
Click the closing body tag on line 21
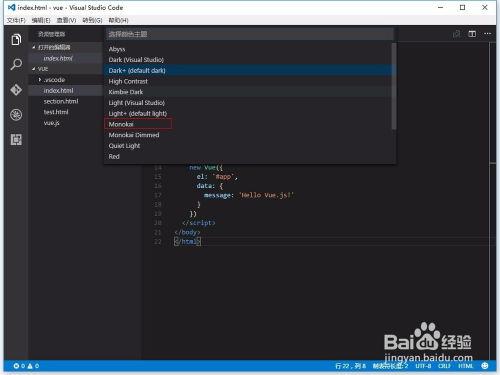[187, 232]
